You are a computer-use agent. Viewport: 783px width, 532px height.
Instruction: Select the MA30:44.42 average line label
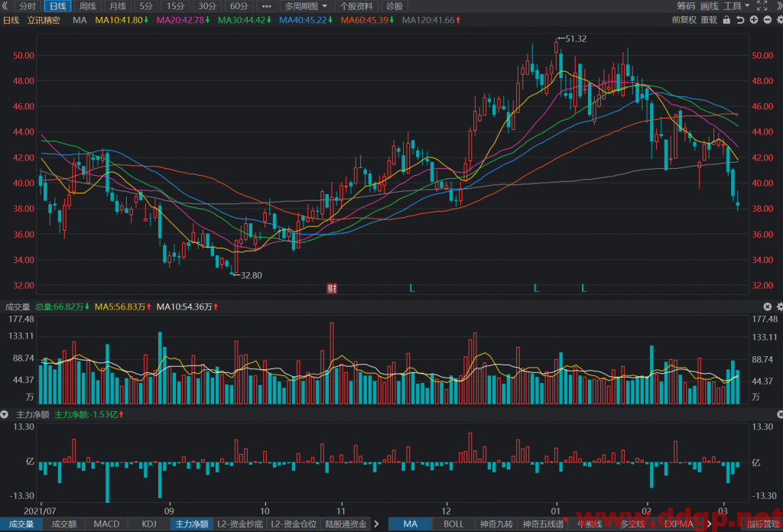point(244,20)
